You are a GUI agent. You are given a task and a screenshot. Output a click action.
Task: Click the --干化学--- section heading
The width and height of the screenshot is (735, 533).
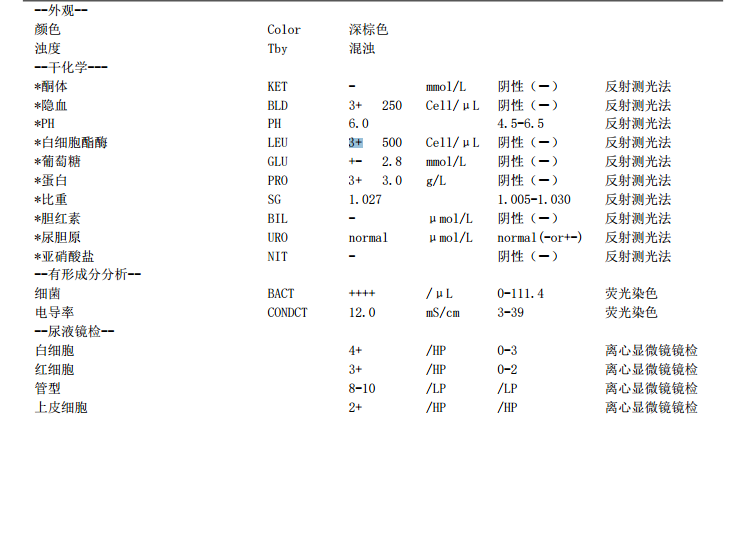[71, 68]
